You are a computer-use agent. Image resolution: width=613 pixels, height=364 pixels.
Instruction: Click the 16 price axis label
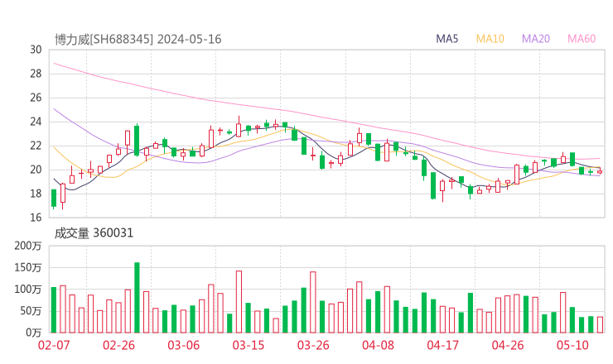pos(36,218)
